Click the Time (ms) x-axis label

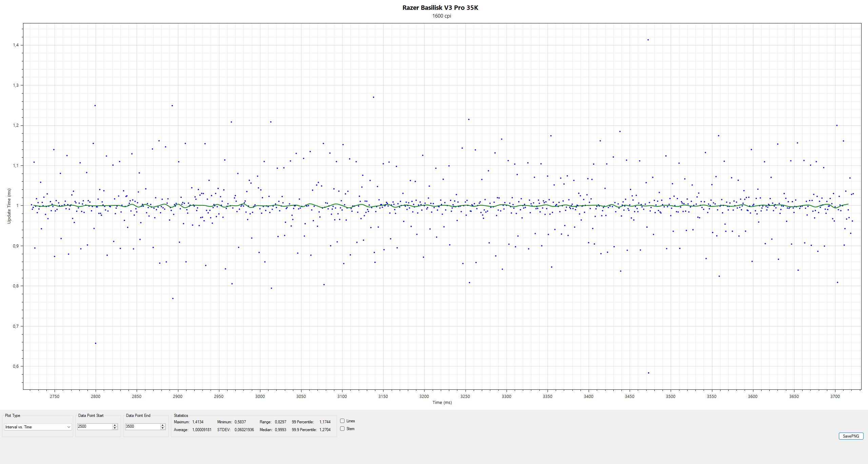[442, 403]
